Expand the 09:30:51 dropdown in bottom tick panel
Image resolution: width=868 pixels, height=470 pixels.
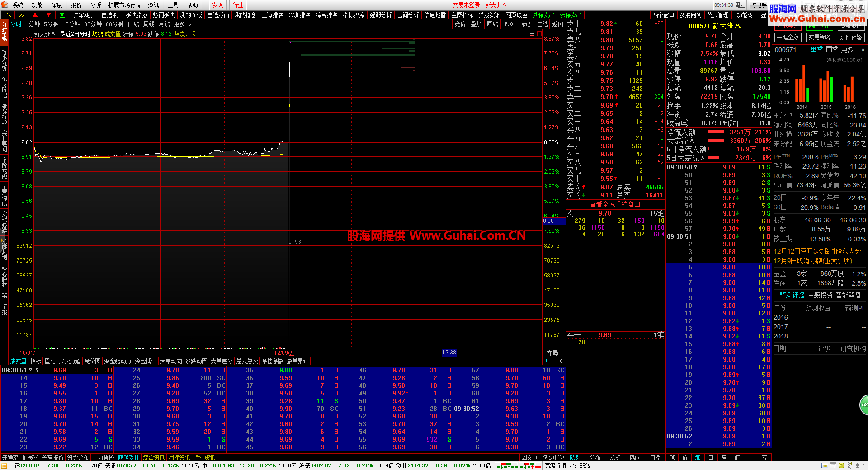[31, 370]
